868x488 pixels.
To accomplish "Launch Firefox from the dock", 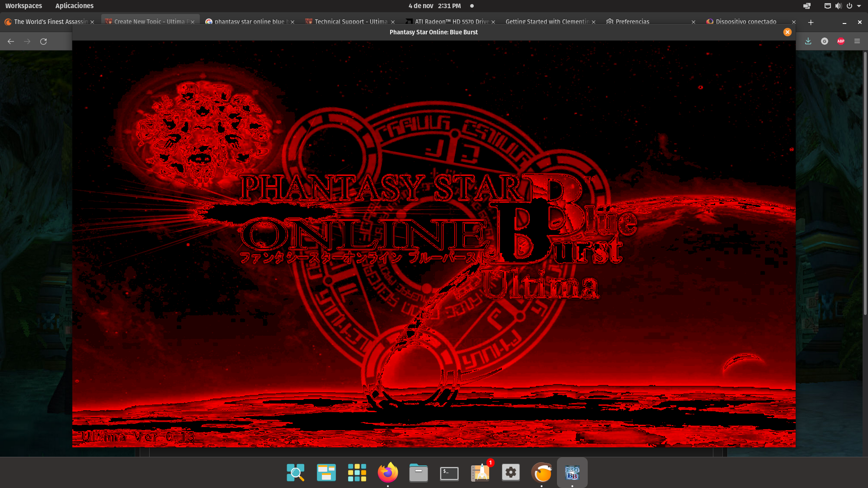I will coord(388,473).
